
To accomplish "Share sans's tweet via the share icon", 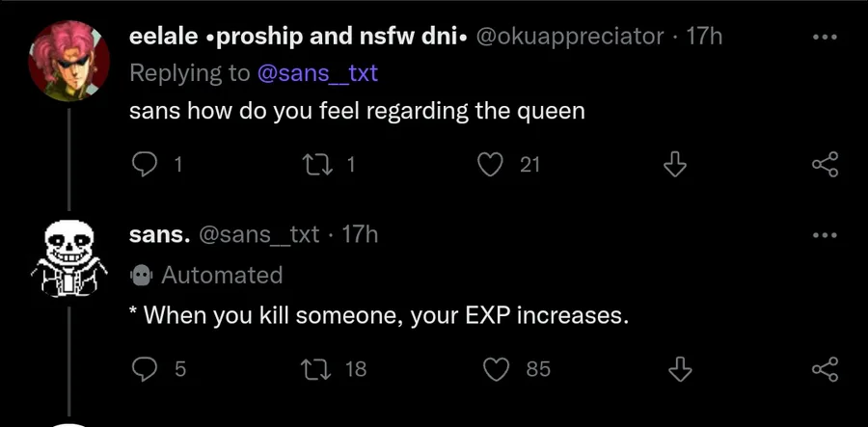I will tap(826, 368).
